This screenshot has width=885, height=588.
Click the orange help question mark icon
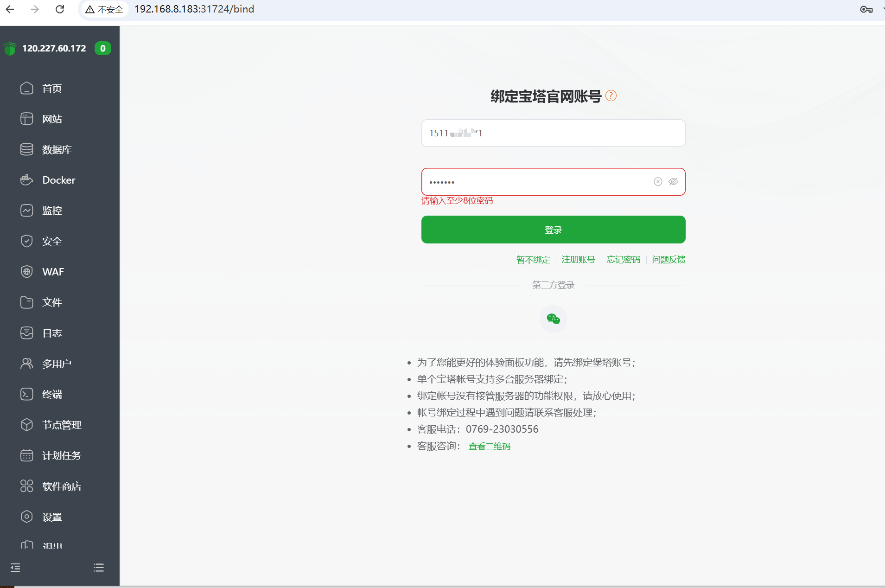pos(611,96)
